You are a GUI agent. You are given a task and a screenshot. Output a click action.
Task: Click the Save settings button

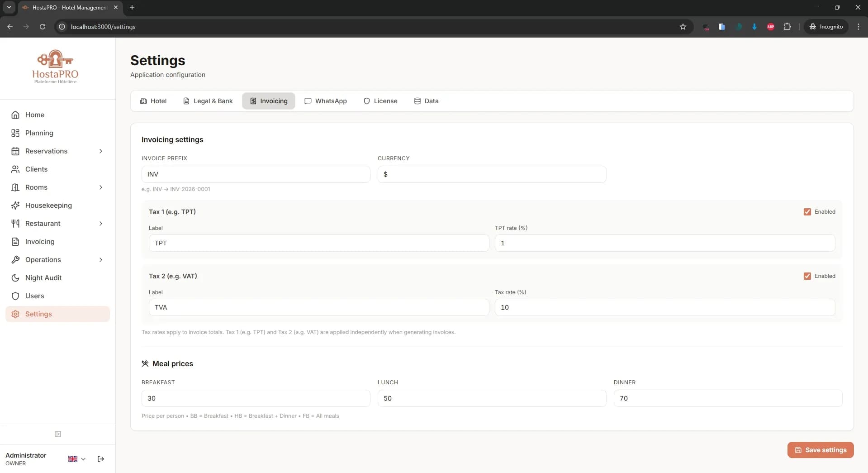820,450
